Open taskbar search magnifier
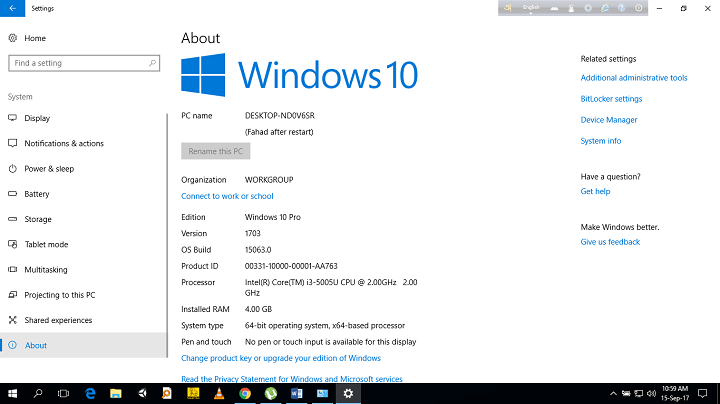The width and height of the screenshot is (720, 404). pyautogui.click(x=38, y=393)
